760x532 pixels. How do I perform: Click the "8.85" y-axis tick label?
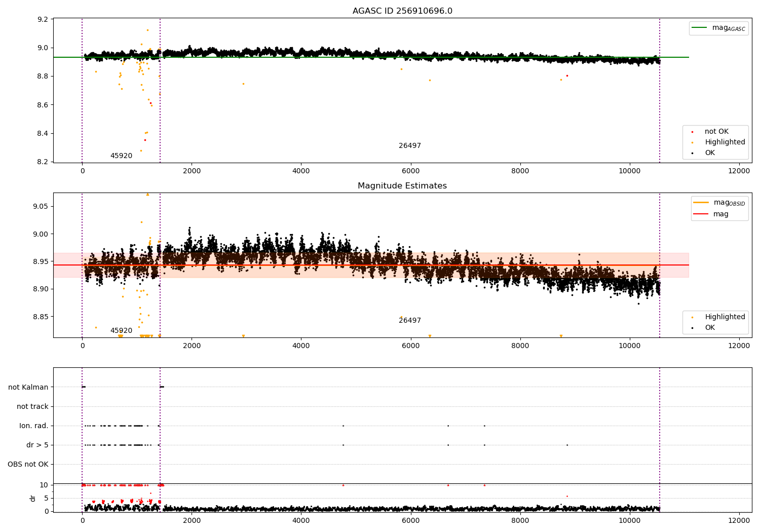click(42, 317)
